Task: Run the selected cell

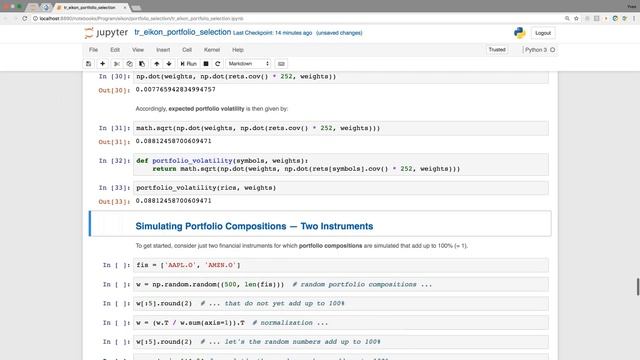Action: click(189, 64)
